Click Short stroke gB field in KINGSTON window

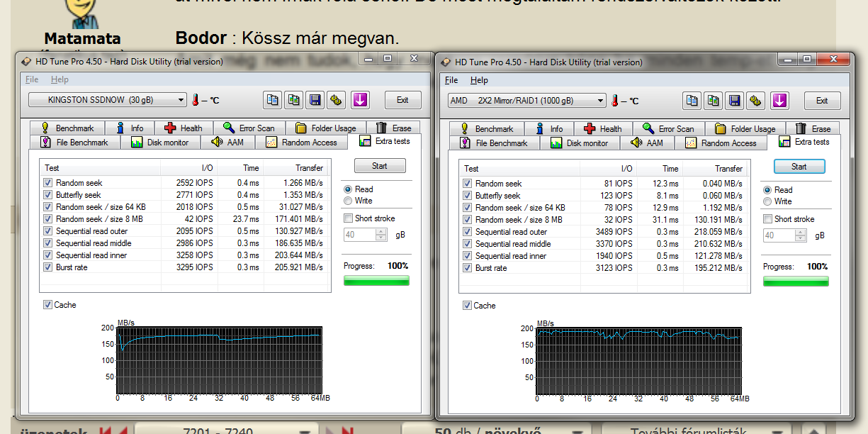click(365, 235)
